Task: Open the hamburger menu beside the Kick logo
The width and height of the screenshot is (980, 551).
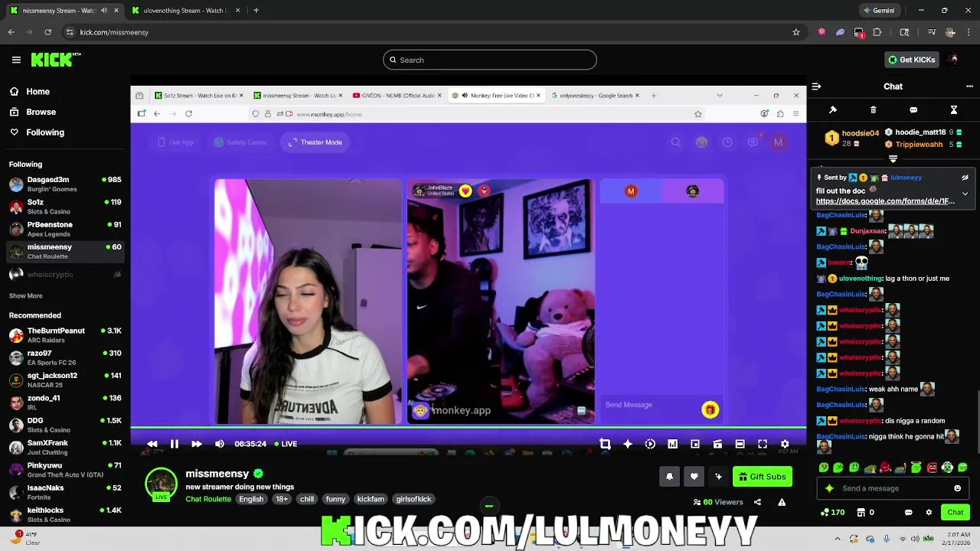Action: point(16,60)
